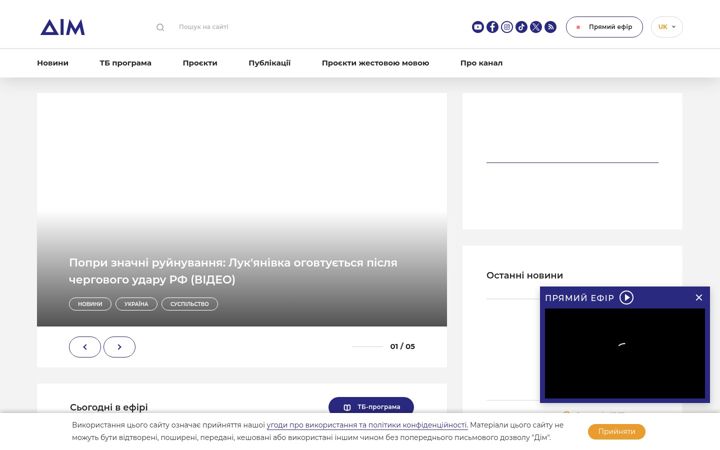This screenshot has width=720, height=450.
Task: Open the YouTube channel icon
Action: pyautogui.click(x=478, y=27)
